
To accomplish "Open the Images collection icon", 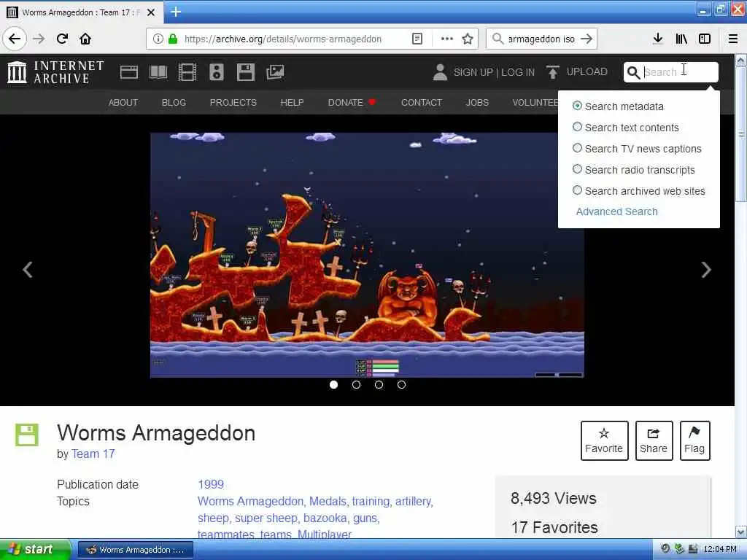I will pos(275,72).
